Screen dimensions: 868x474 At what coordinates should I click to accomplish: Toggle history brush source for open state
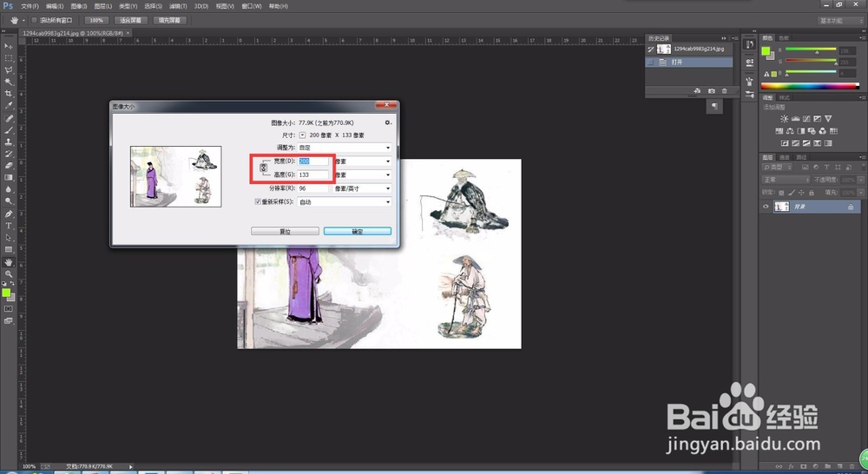point(650,63)
